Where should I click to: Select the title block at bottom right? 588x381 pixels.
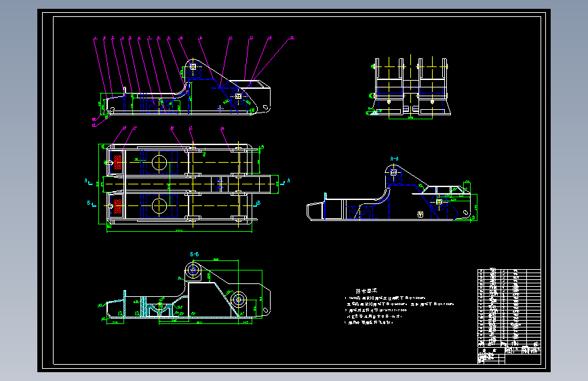(x=509, y=355)
